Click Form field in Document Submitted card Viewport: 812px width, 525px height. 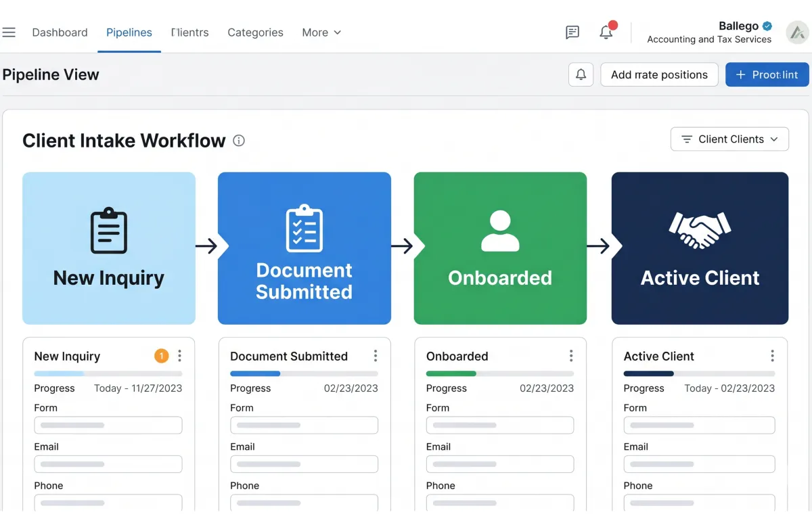coord(304,425)
